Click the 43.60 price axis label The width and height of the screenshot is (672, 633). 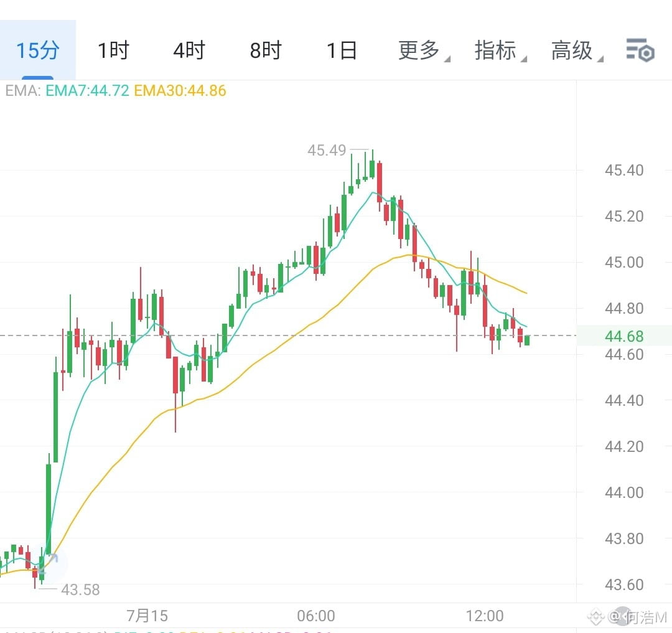tap(624, 584)
